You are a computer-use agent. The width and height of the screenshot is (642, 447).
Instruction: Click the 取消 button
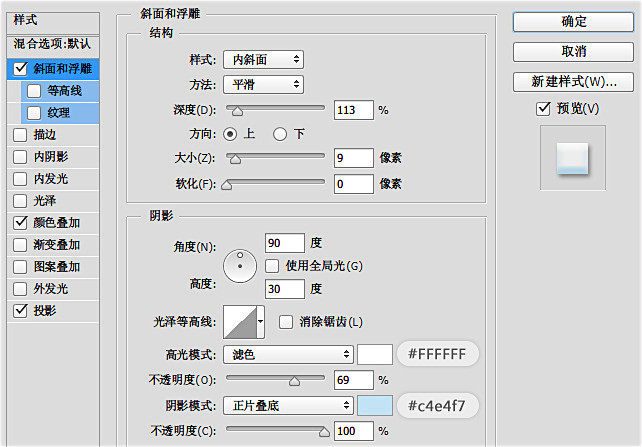[573, 52]
